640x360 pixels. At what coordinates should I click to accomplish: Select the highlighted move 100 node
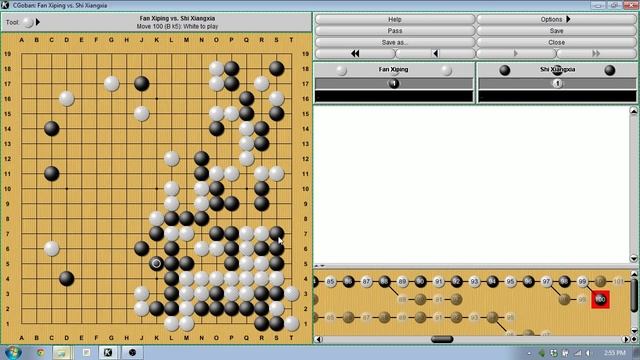(600, 300)
